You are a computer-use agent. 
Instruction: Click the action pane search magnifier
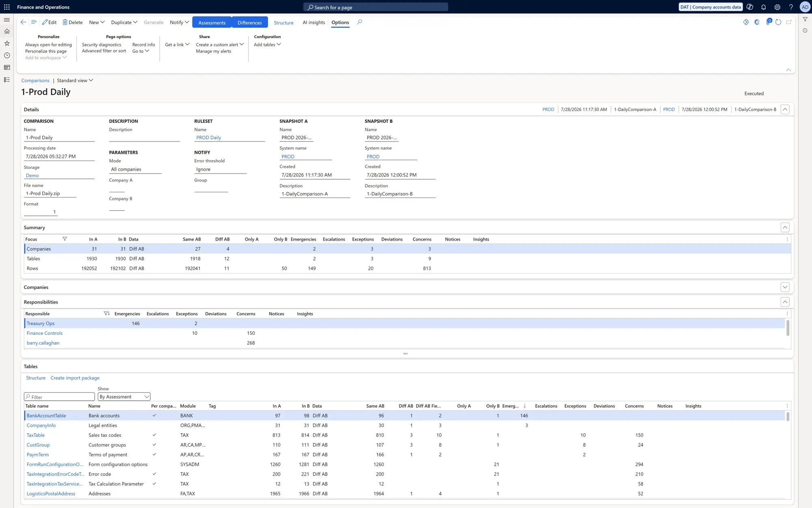coord(359,22)
